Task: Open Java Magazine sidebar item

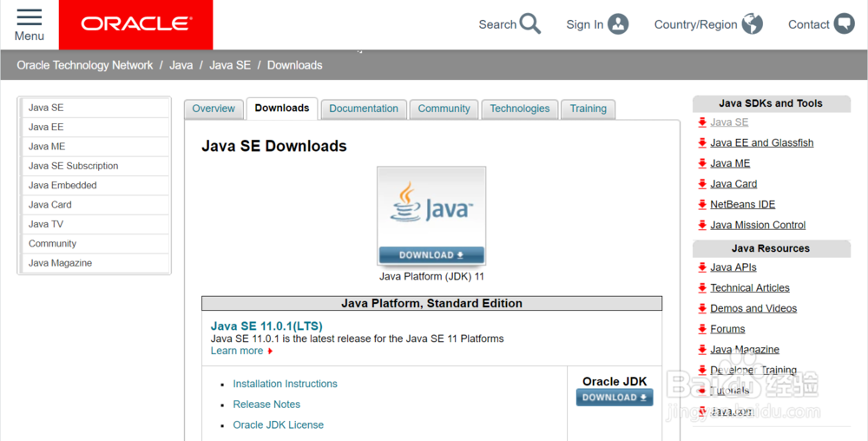Action: (x=95, y=263)
